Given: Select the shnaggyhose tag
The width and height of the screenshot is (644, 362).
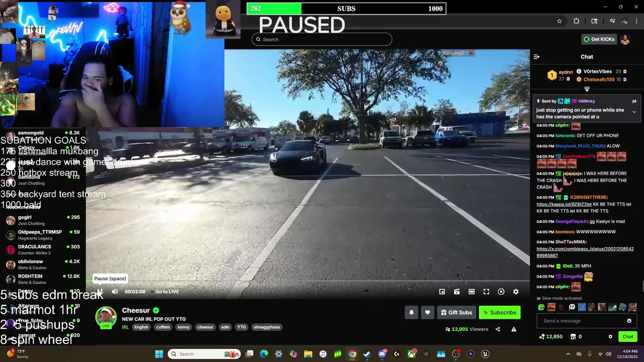Looking at the screenshot, I should pos(267,327).
